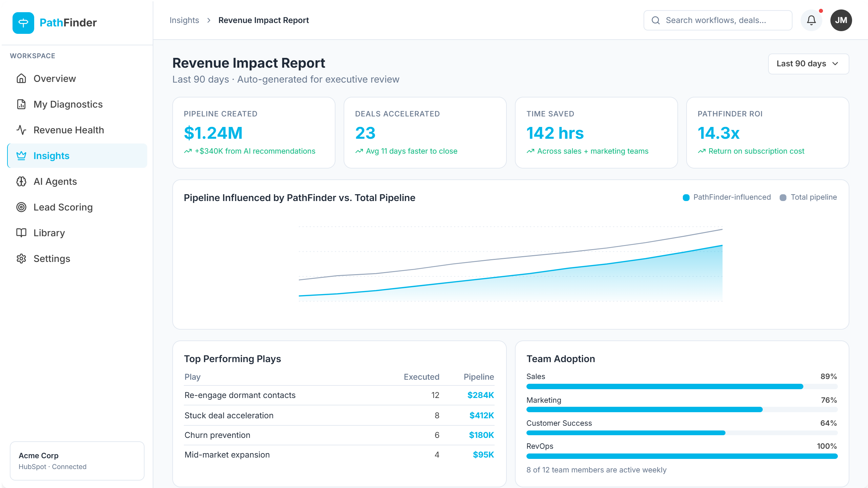This screenshot has width=868, height=488.
Task: Open the notifications bell
Action: 811,20
